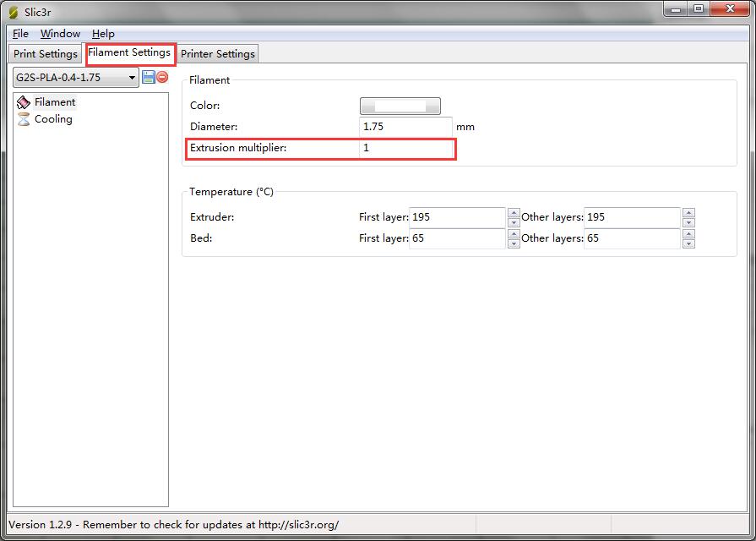Increase Bed first layer temperature
756x541 pixels.
514,234
